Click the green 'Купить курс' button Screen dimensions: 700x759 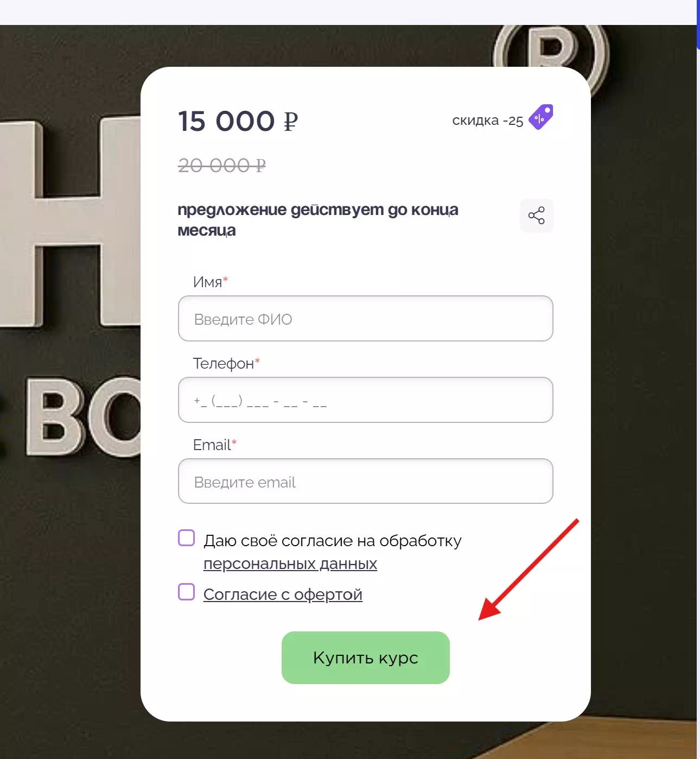pos(366,657)
